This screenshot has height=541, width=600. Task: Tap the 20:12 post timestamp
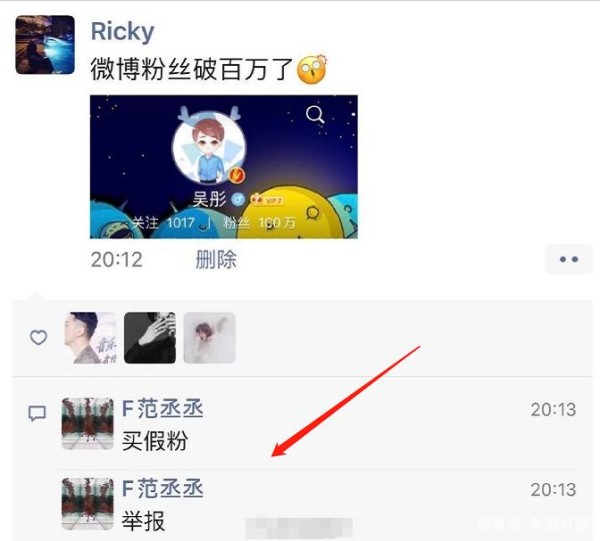(117, 260)
